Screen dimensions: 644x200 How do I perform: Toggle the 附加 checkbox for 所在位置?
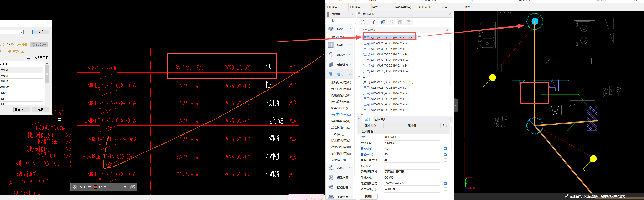pyautogui.click(x=445, y=166)
